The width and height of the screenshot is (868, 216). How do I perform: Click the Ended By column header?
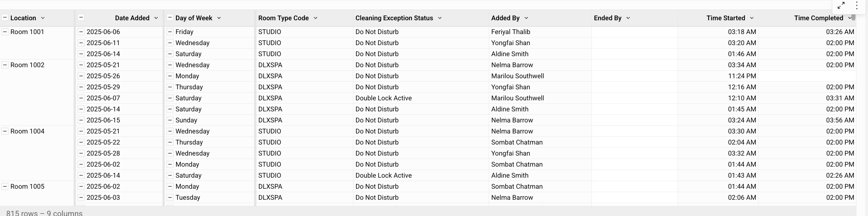pyautogui.click(x=608, y=18)
